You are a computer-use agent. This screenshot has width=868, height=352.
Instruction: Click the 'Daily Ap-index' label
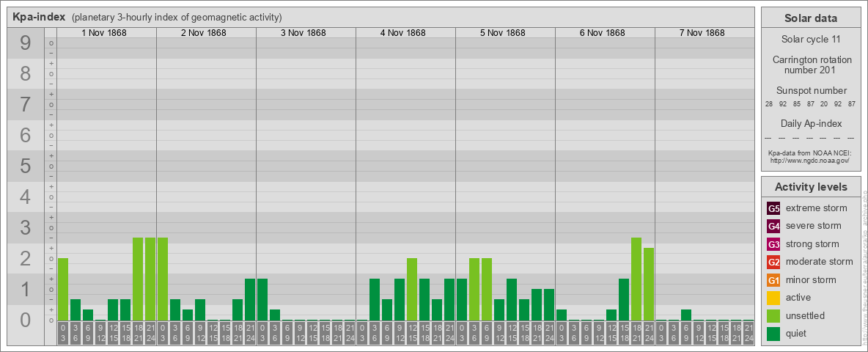pyautogui.click(x=811, y=123)
